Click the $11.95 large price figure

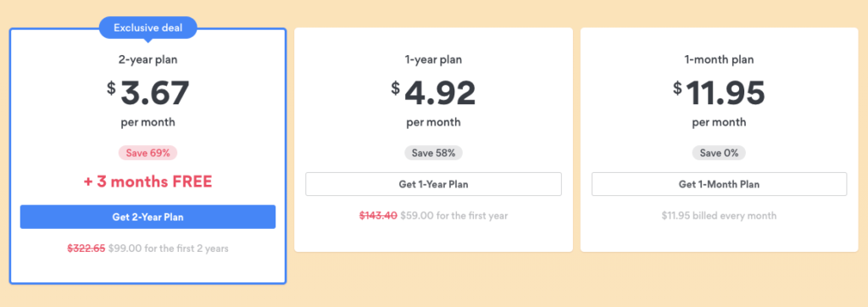[x=719, y=92]
